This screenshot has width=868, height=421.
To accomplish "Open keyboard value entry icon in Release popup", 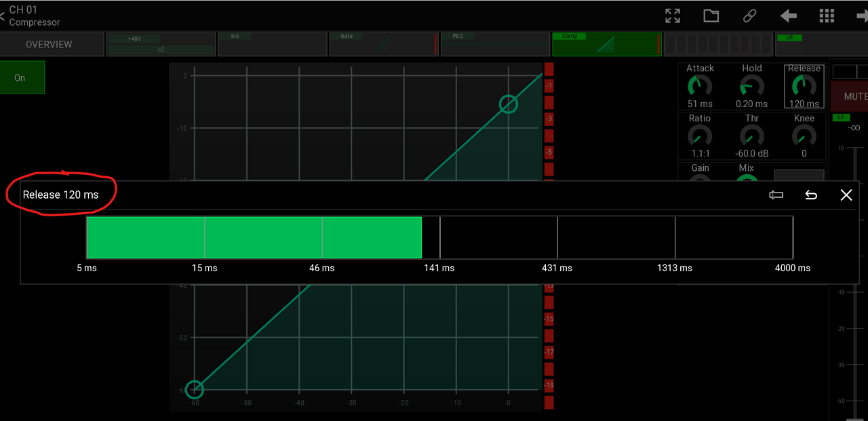I will (776, 195).
